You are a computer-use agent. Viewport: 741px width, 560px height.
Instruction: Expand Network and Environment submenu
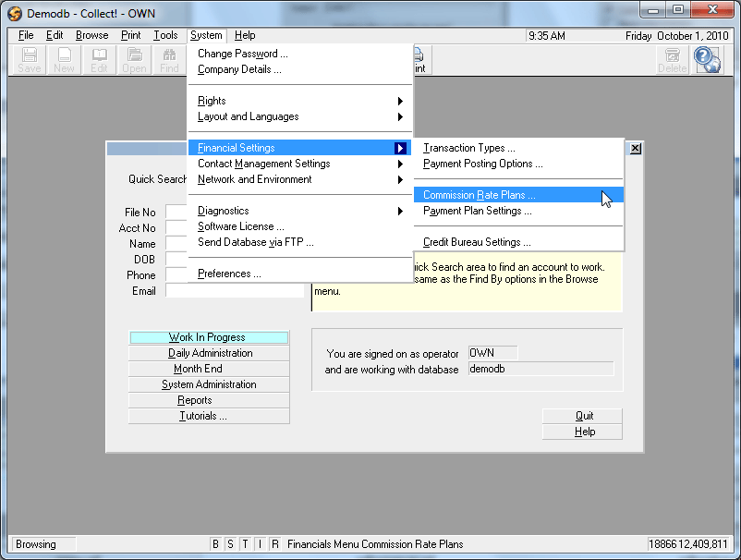pyautogui.click(x=300, y=179)
